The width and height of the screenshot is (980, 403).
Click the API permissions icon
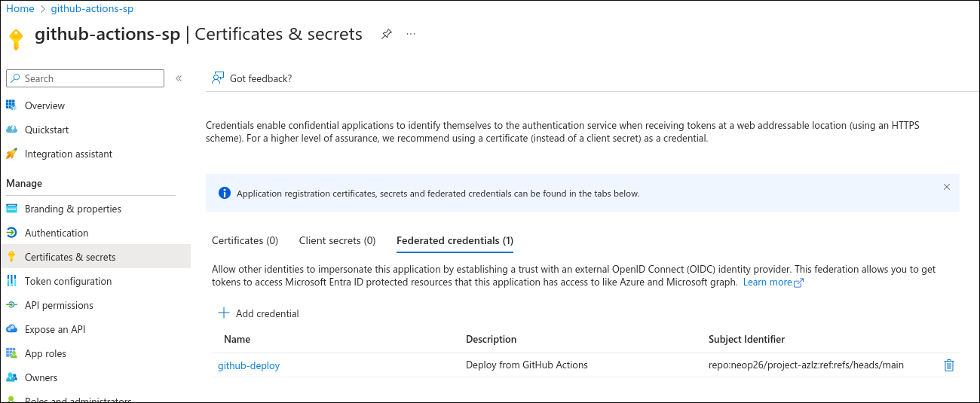click(11, 305)
